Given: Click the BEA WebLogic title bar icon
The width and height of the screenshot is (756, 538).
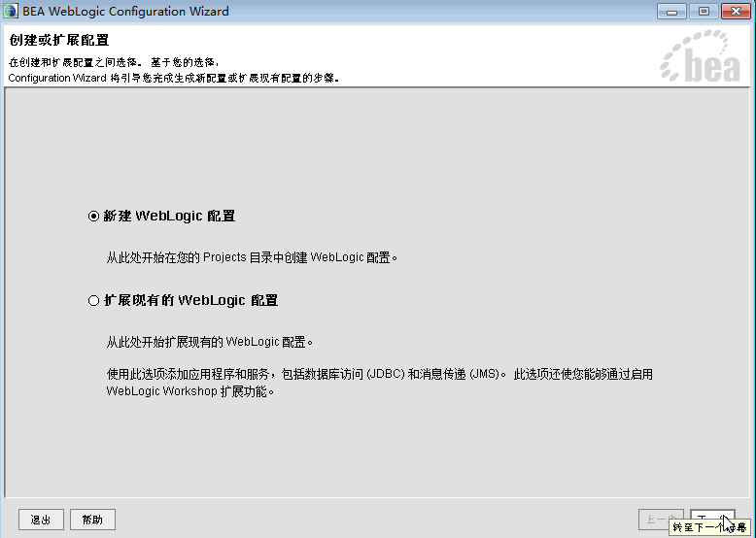Looking at the screenshot, I should click(11, 11).
